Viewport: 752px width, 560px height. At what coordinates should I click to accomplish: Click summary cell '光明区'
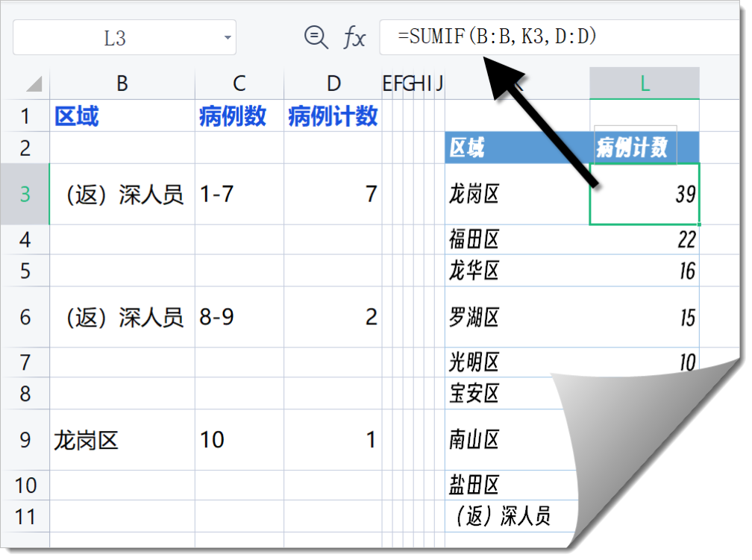pos(518,362)
